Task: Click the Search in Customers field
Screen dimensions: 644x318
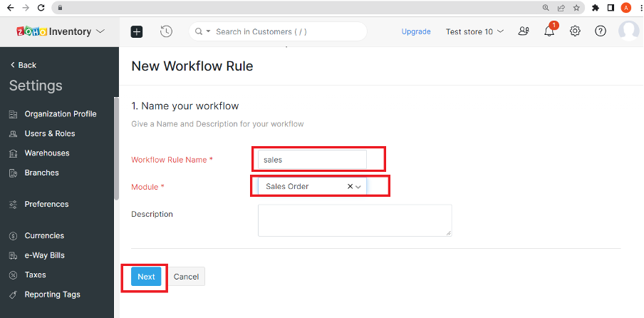Action: tap(278, 31)
